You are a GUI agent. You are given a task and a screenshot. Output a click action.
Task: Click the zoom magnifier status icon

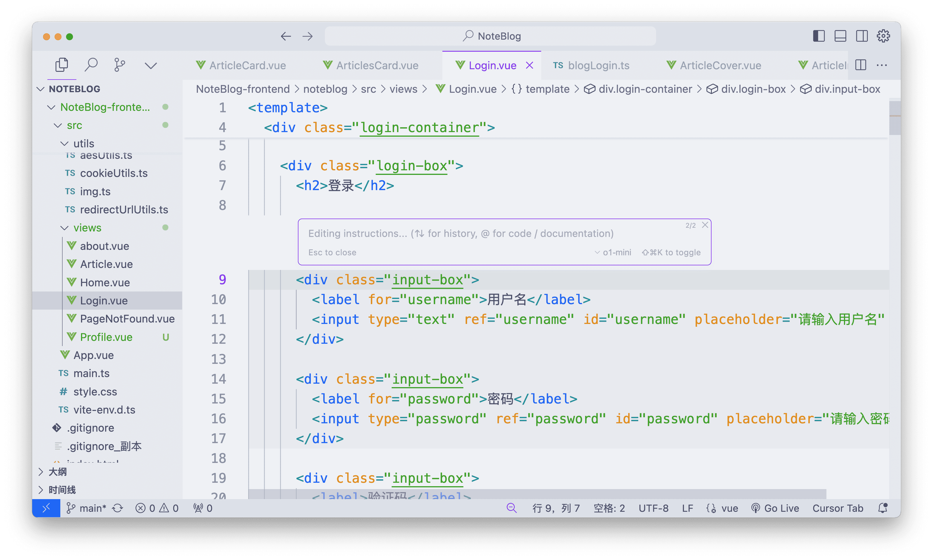(x=511, y=508)
